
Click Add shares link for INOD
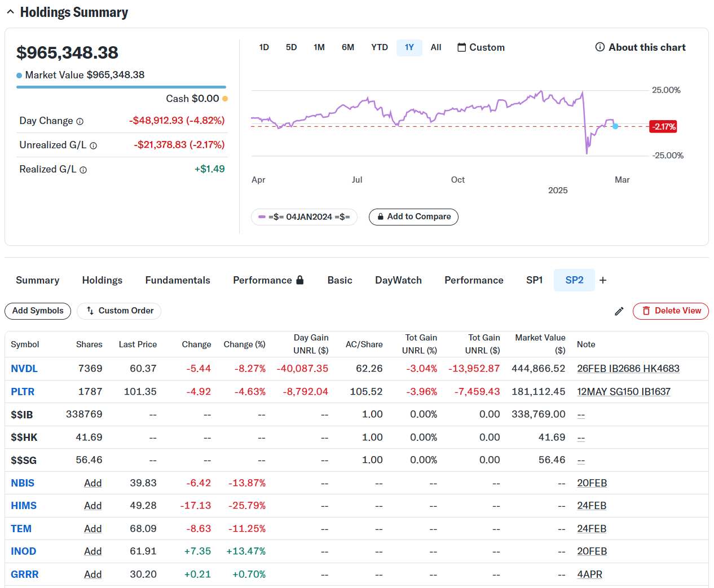pos(93,551)
